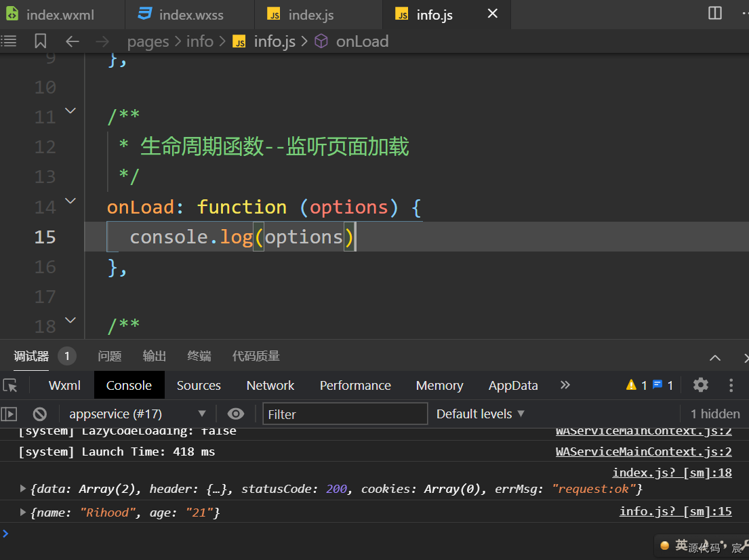
Task: Collapse the comment block at line 18
Action: tap(70, 320)
